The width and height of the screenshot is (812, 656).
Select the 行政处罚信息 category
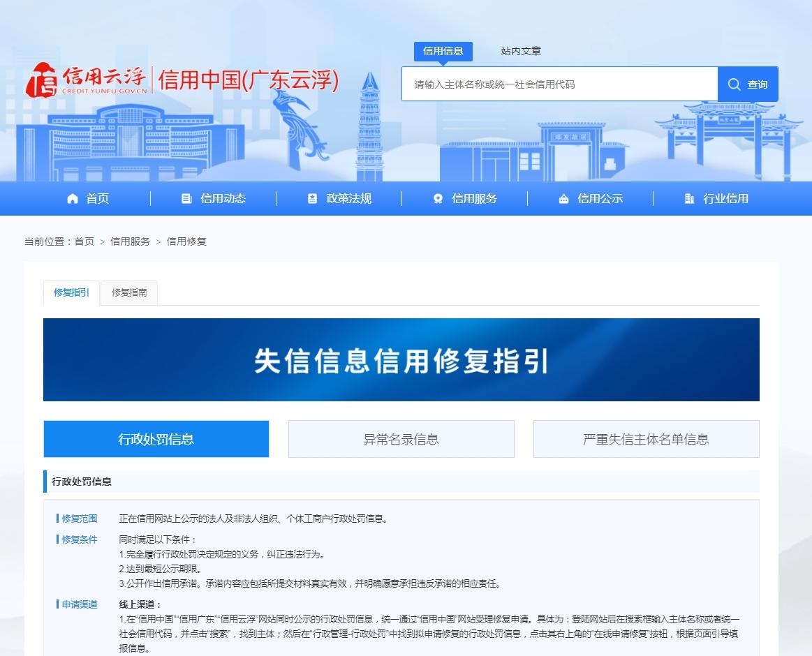click(156, 439)
